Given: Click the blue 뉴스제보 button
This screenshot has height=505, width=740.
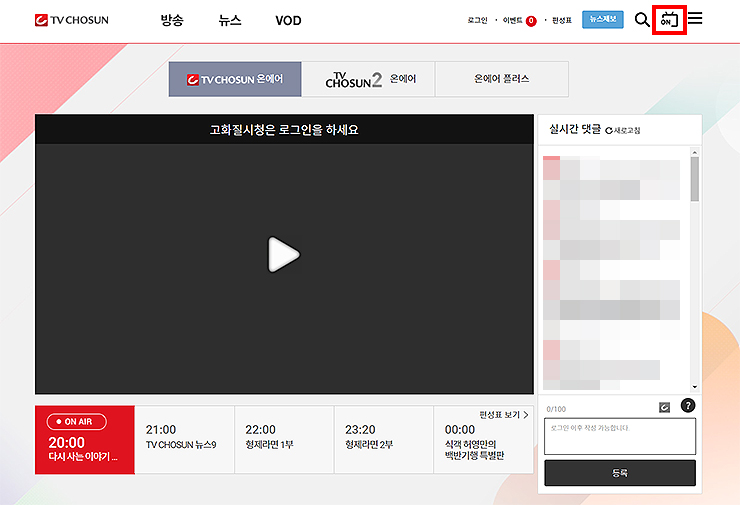Looking at the screenshot, I should click(x=603, y=19).
